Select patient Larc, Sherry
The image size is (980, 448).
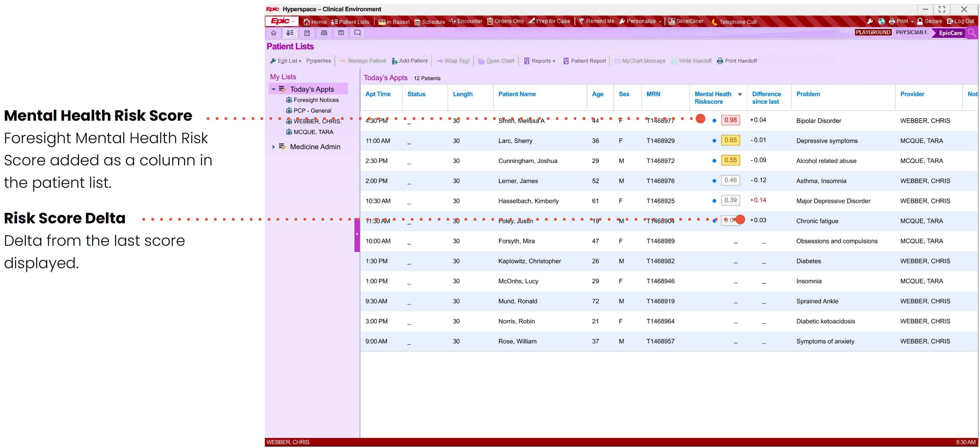(x=515, y=141)
